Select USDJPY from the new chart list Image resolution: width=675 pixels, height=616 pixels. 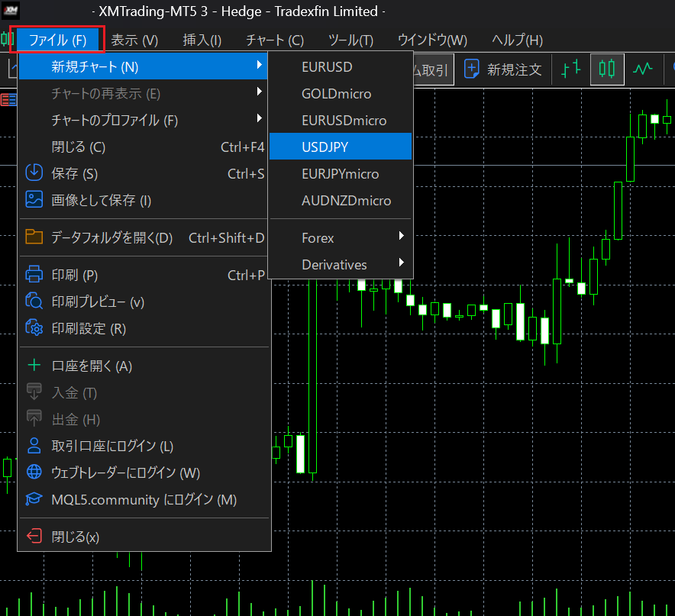click(x=341, y=147)
